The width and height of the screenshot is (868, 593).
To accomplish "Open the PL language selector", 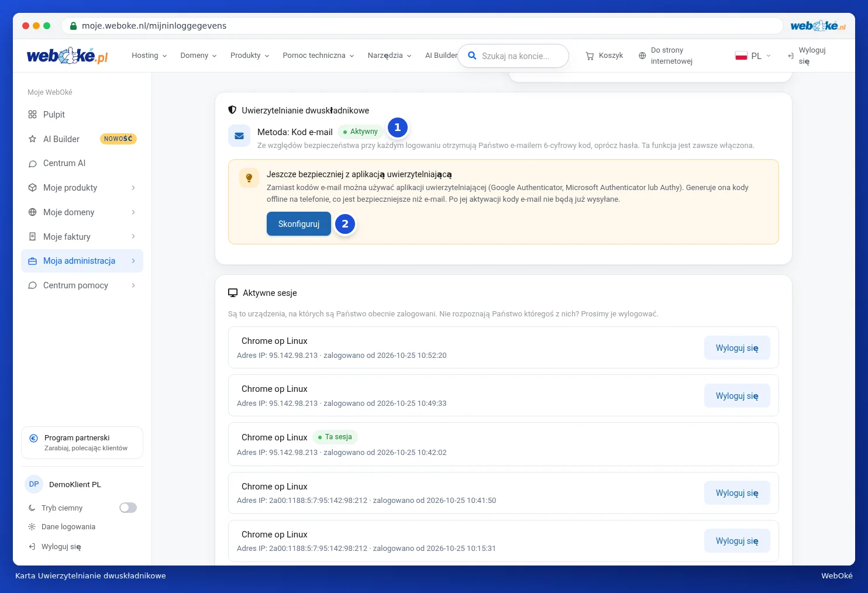I will (753, 56).
